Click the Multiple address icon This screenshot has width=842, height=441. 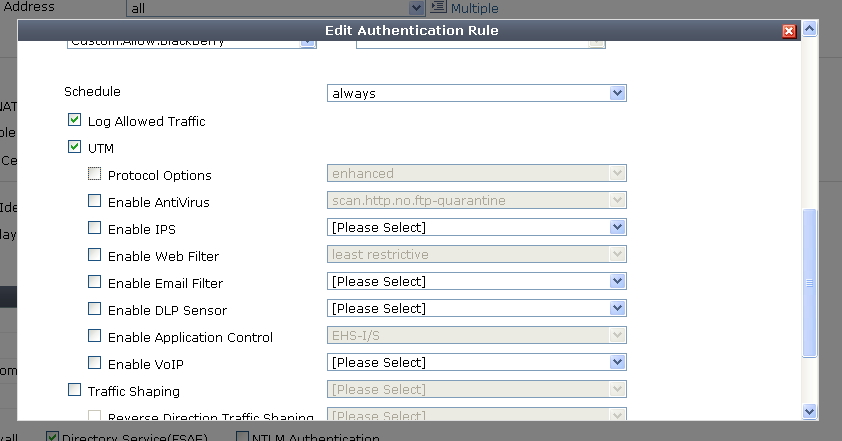(439, 7)
